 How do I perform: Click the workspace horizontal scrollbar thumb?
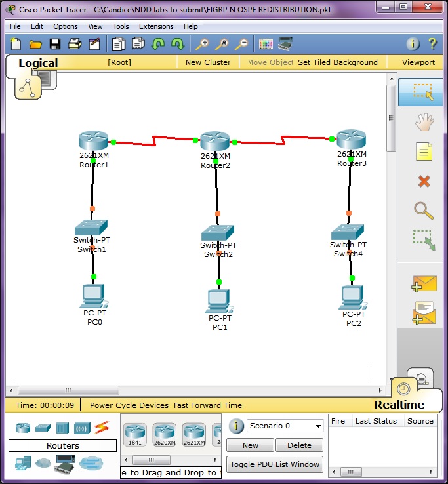(68, 390)
